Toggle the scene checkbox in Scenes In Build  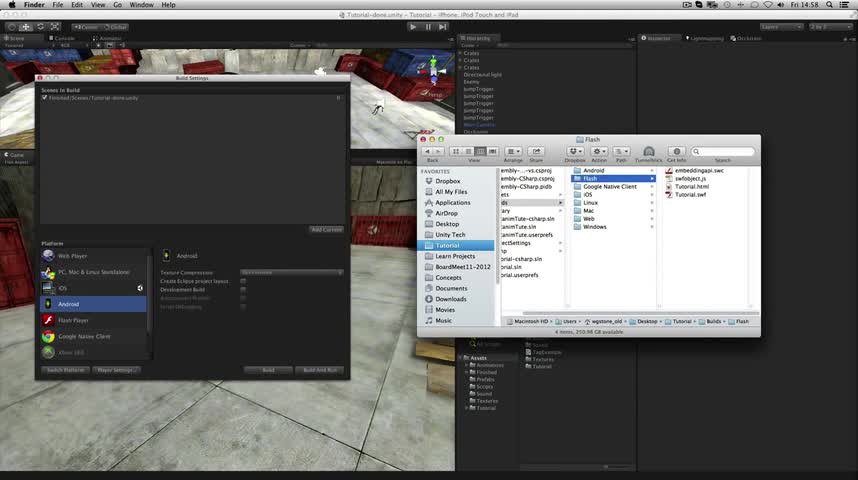[44, 98]
